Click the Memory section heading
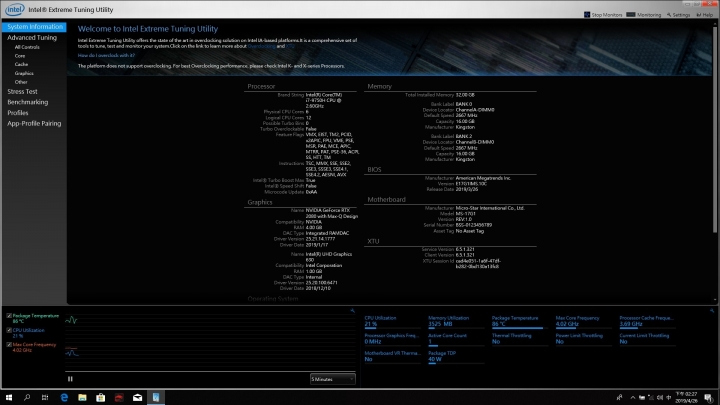 click(x=379, y=86)
